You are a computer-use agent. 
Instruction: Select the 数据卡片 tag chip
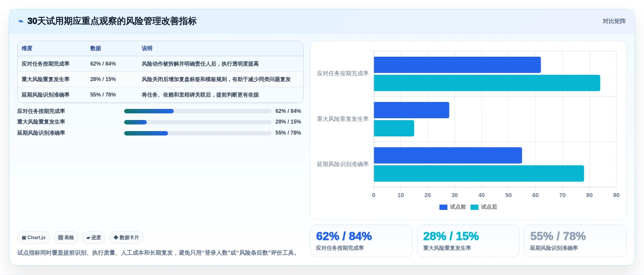coord(126,238)
